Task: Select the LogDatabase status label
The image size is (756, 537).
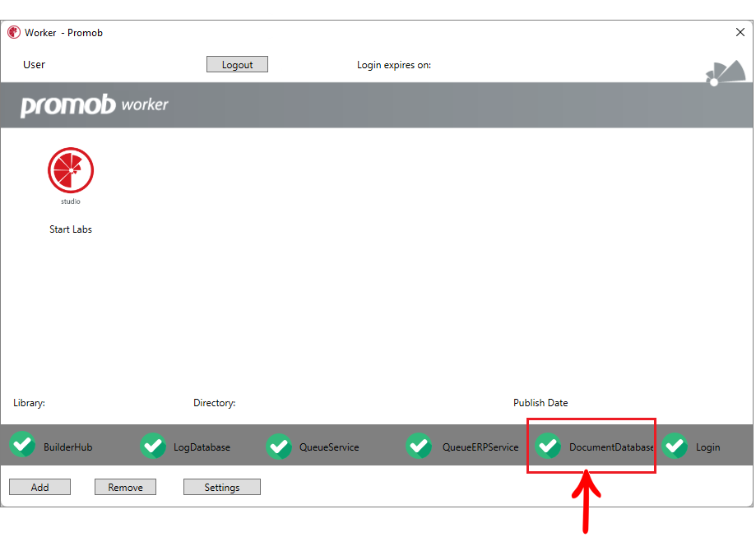Action: pos(202,447)
